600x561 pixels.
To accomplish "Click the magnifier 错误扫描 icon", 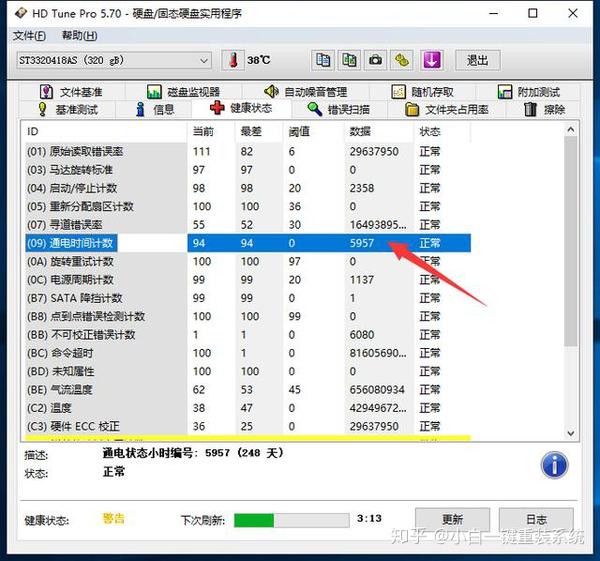I will [315, 109].
